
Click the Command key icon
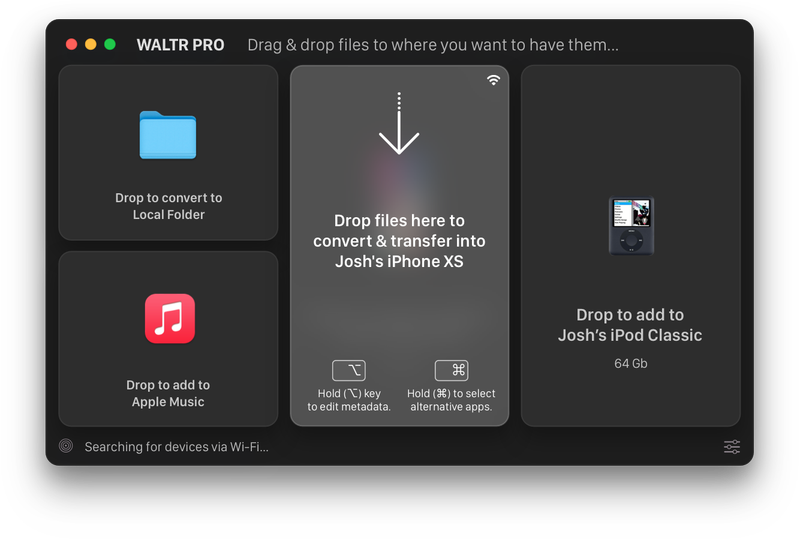point(452,371)
